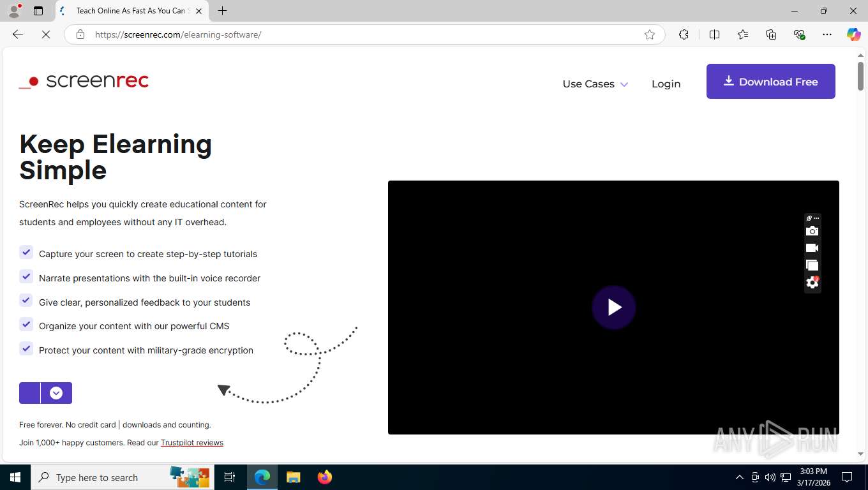The image size is (868, 490).
Task: Open a new tab
Action: (x=222, y=11)
